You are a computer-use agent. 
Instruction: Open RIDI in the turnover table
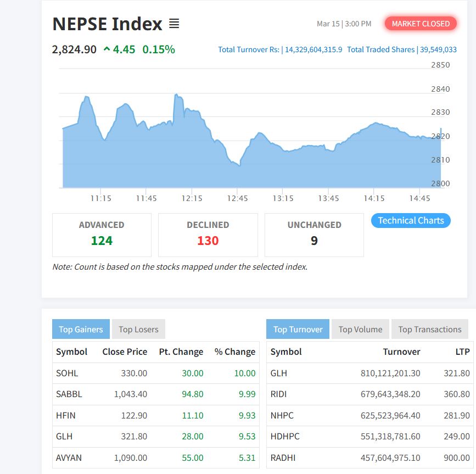(x=278, y=394)
